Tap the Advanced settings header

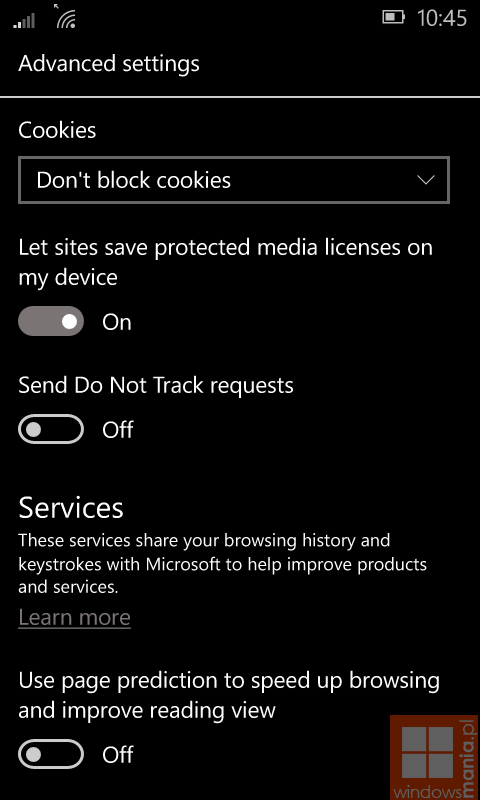pos(109,64)
